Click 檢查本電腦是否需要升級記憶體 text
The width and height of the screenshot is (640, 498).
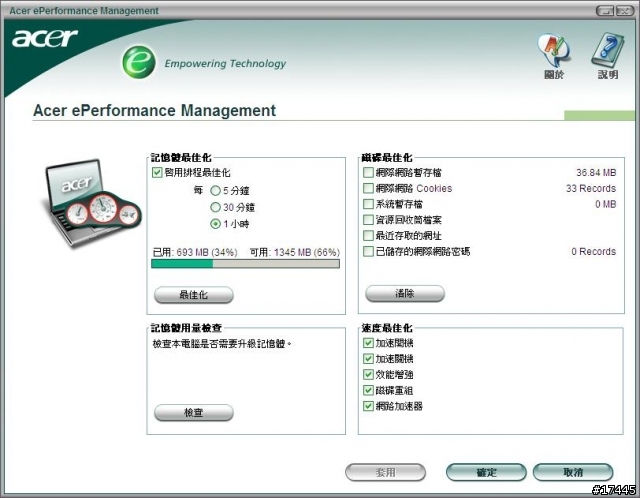tap(222, 344)
